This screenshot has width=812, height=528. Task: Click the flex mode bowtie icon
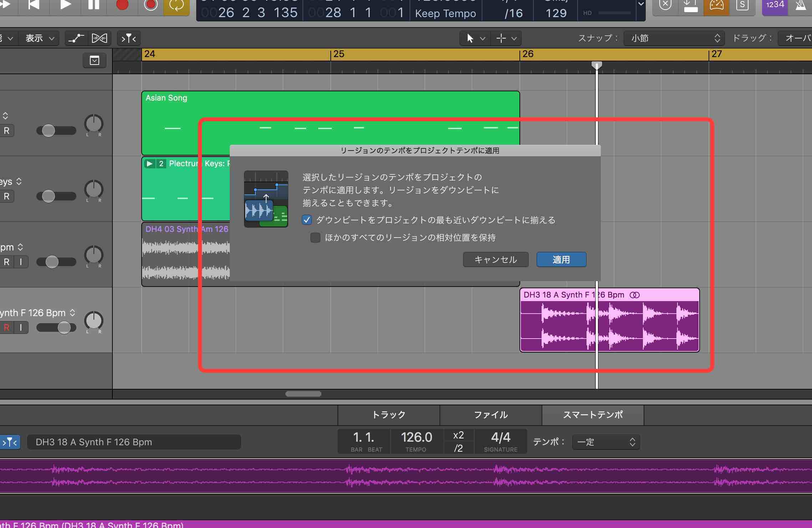99,38
